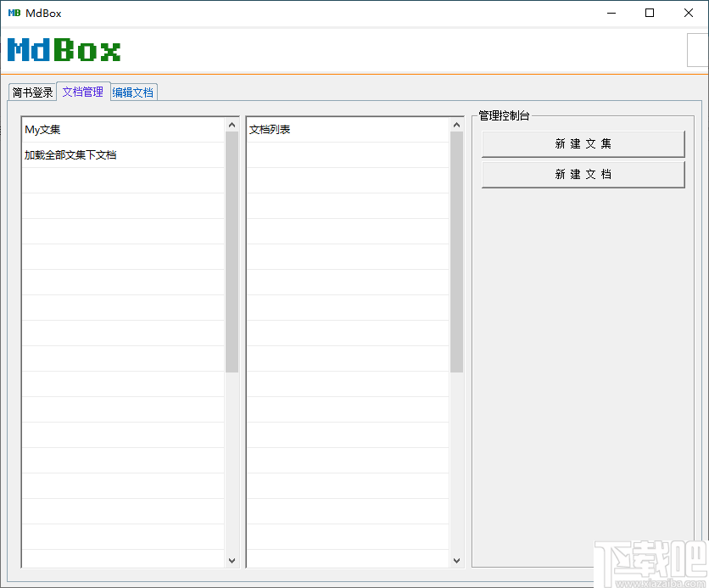The image size is (709, 588).
Task: Select the 文档管理 tab
Action: (82, 92)
